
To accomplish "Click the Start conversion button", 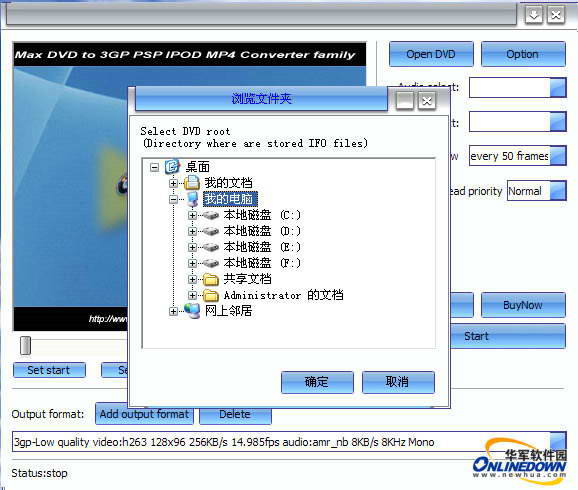I will click(508, 336).
